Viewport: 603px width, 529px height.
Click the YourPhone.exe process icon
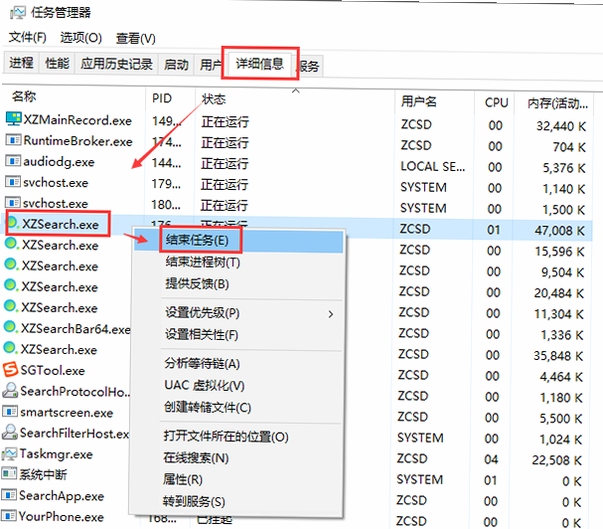(x=9, y=516)
